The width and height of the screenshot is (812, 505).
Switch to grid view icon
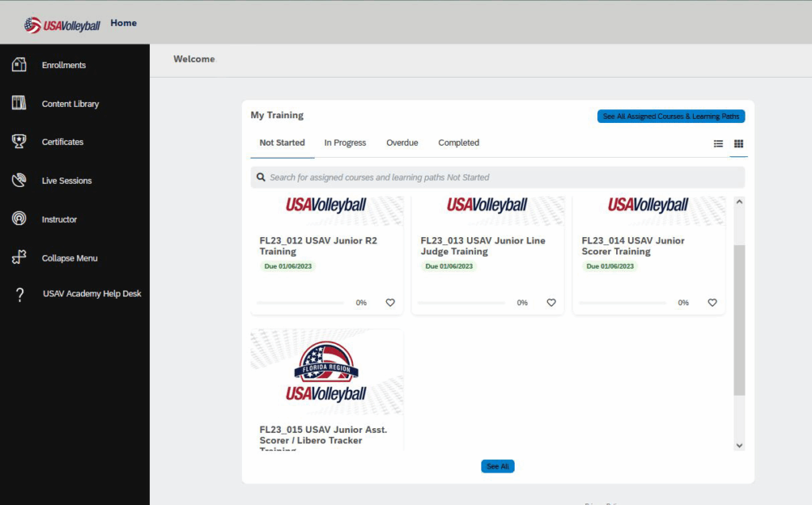(x=738, y=143)
